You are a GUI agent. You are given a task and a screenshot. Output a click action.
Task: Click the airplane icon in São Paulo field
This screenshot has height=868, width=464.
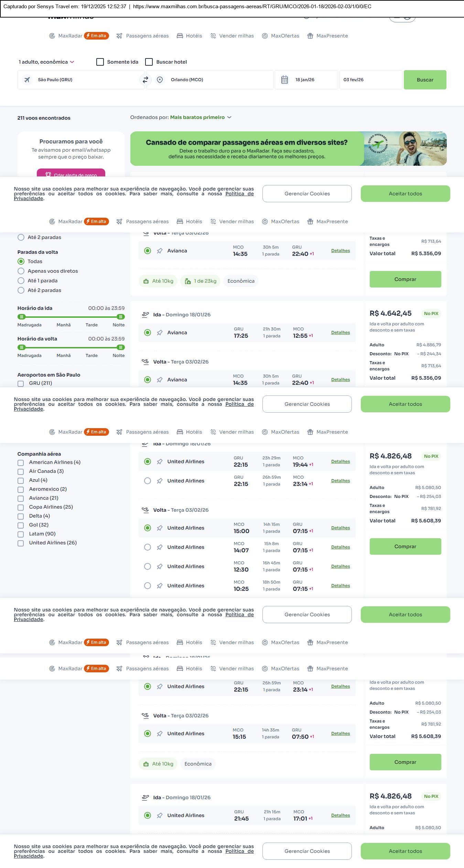click(27, 80)
